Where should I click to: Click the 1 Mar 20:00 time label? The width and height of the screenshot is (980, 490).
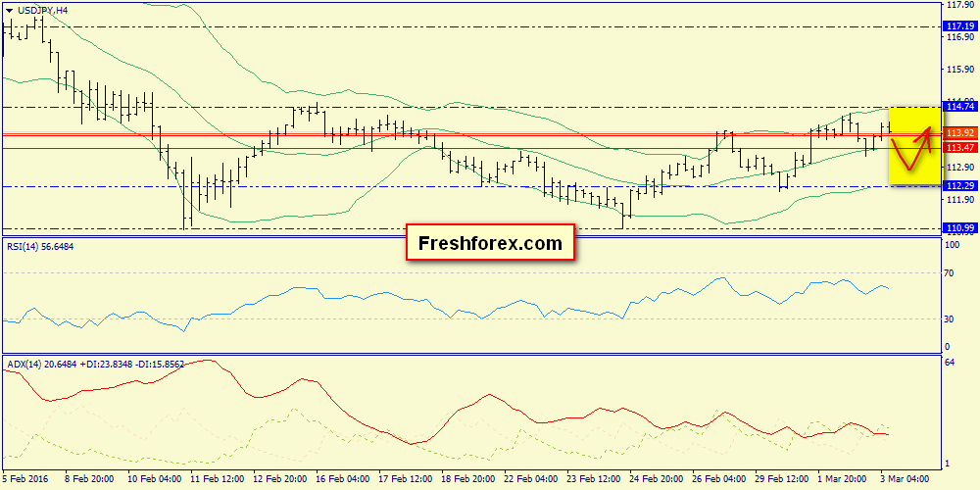pyautogui.click(x=843, y=479)
